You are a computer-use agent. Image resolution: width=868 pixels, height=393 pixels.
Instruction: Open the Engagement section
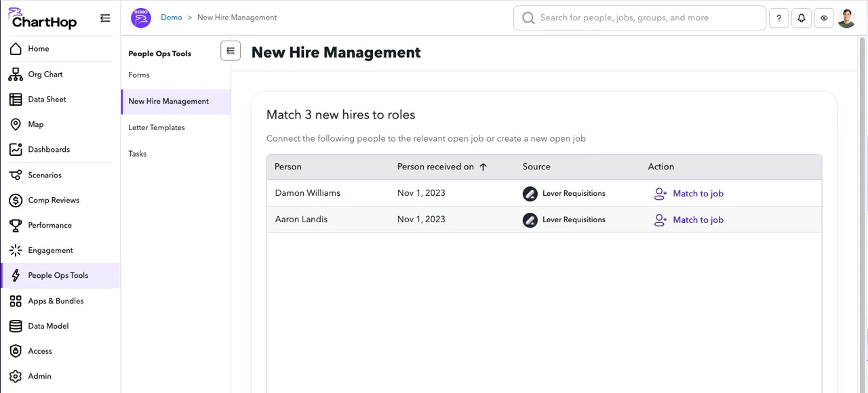click(x=50, y=250)
